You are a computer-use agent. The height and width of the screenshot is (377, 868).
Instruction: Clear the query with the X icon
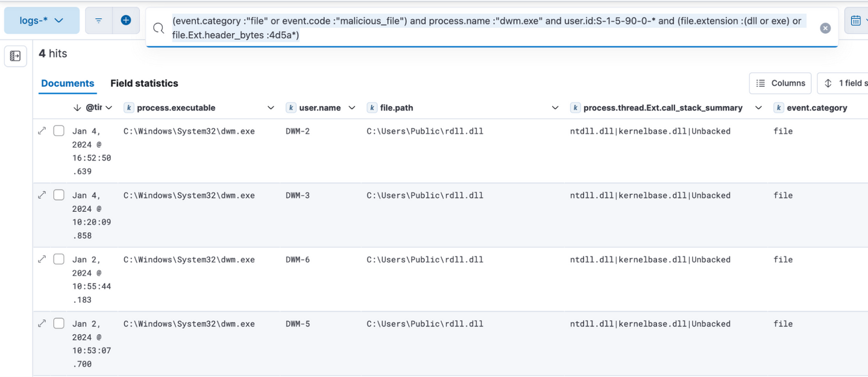[825, 28]
